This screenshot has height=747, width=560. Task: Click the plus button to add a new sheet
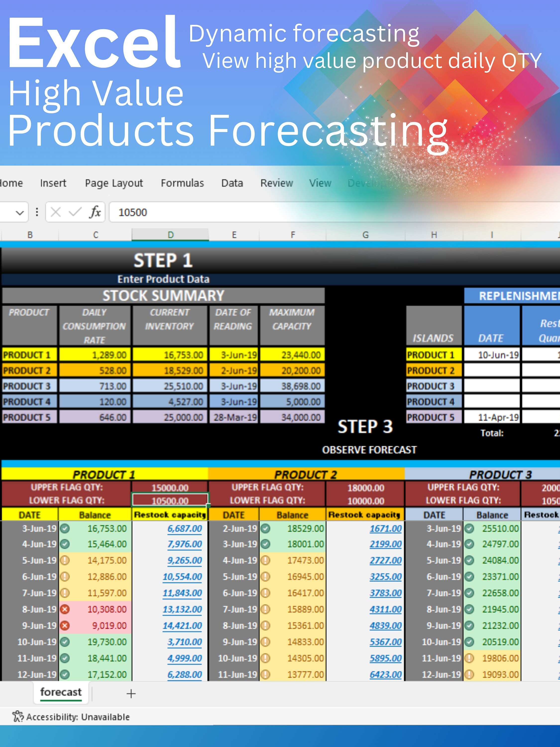pyautogui.click(x=131, y=693)
